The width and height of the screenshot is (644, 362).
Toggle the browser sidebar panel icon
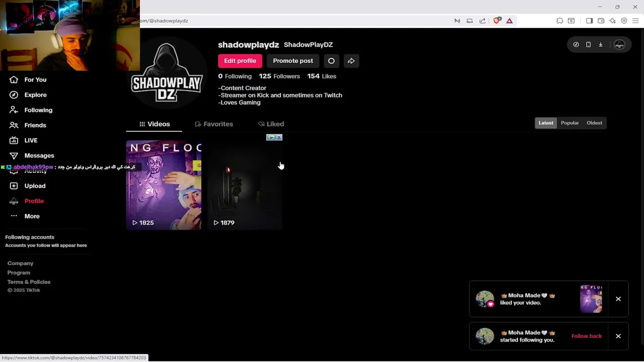pos(589,21)
